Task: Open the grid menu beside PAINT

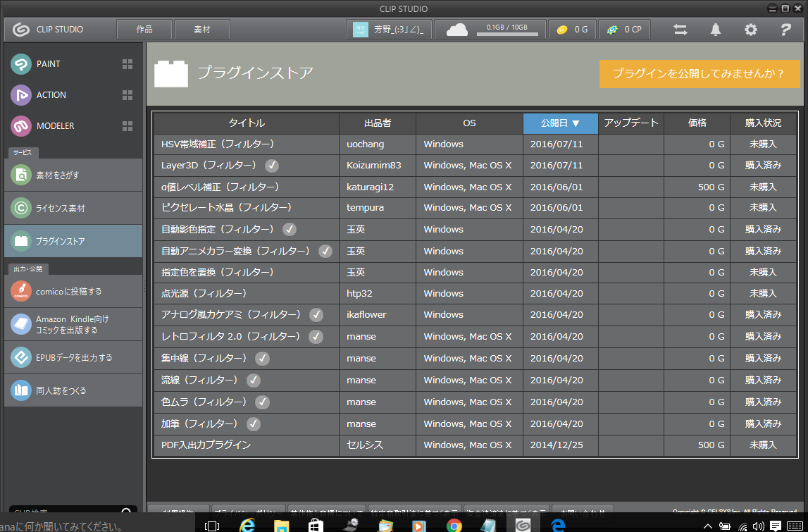Action: tap(128, 64)
